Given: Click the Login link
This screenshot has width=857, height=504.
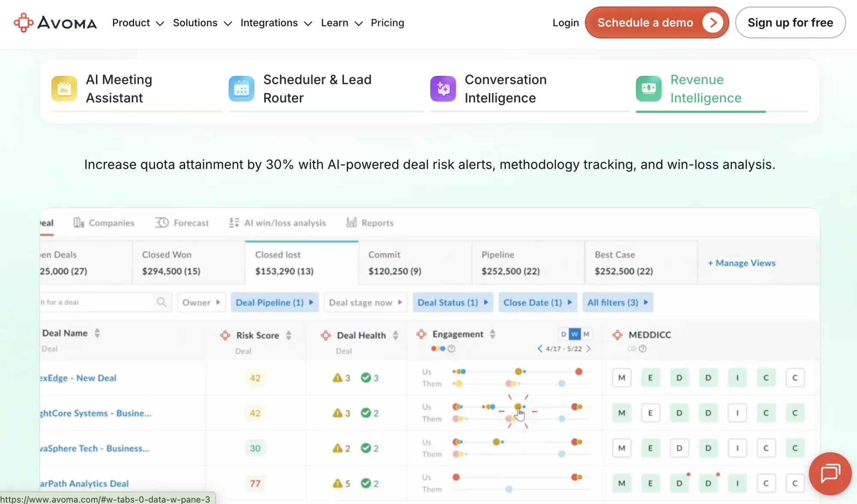Looking at the screenshot, I should coord(566,23).
